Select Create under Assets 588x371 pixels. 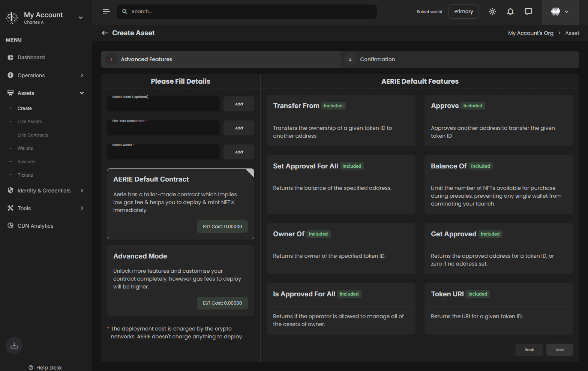(25, 108)
